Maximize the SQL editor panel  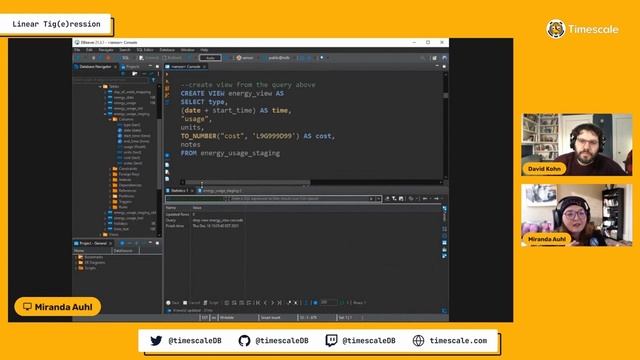click(444, 66)
